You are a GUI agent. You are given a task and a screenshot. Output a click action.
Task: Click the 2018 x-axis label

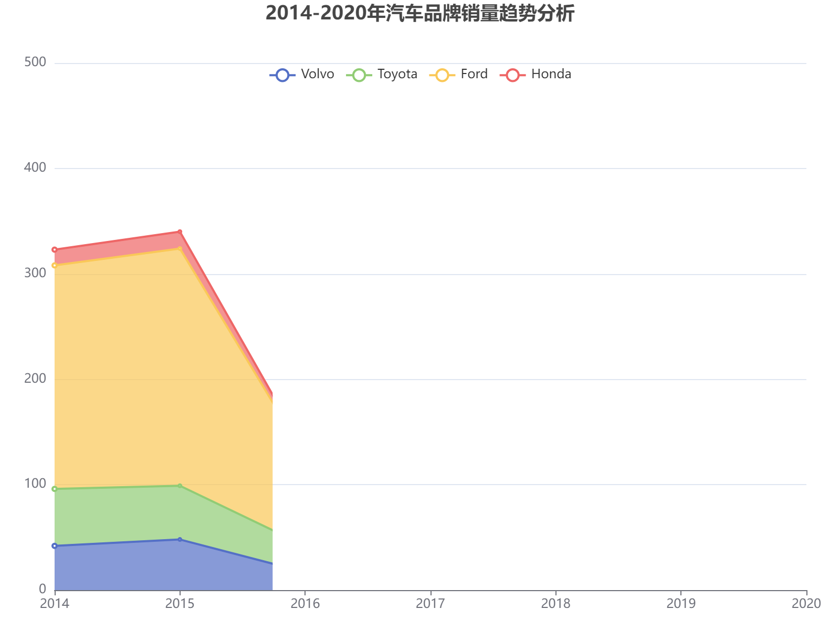pos(555,604)
